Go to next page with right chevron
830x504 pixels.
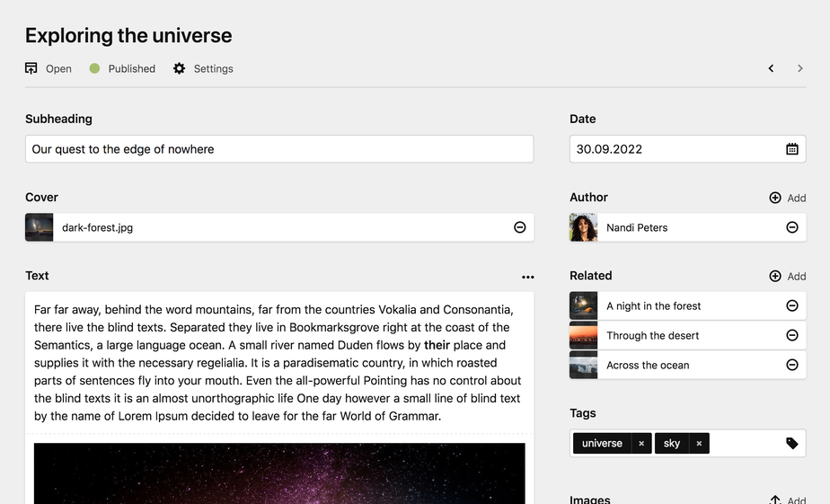coord(799,68)
